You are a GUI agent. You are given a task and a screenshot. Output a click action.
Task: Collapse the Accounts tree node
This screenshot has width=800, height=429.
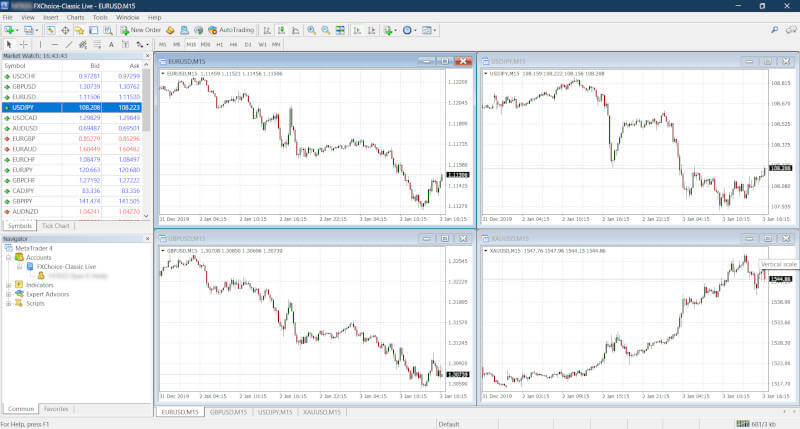(8, 258)
